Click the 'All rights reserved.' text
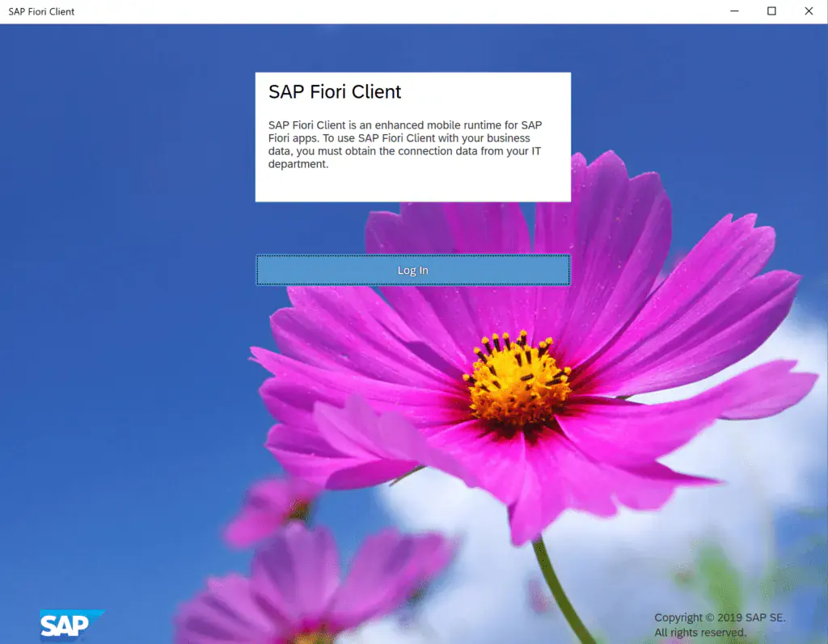The height and width of the screenshot is (644, 828). click(700, 633)
